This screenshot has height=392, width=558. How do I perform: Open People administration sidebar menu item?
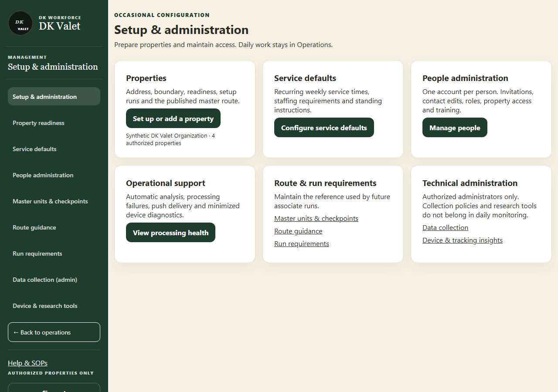tap(54, 175)
